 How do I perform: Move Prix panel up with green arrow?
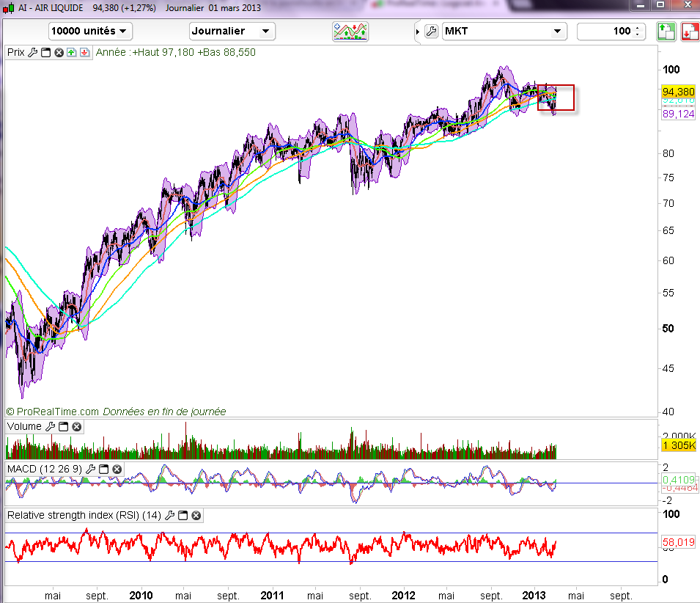click(x=71, y=53)
